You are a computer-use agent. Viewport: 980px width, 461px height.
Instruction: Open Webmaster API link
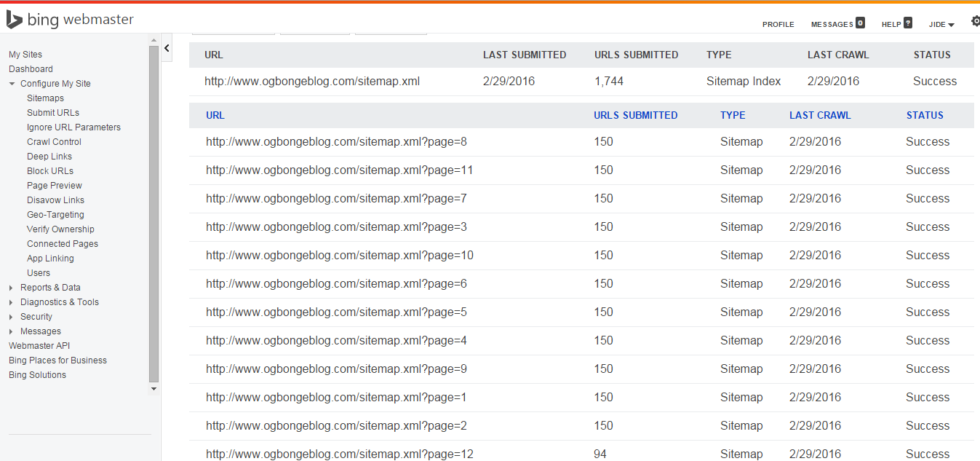39,346
